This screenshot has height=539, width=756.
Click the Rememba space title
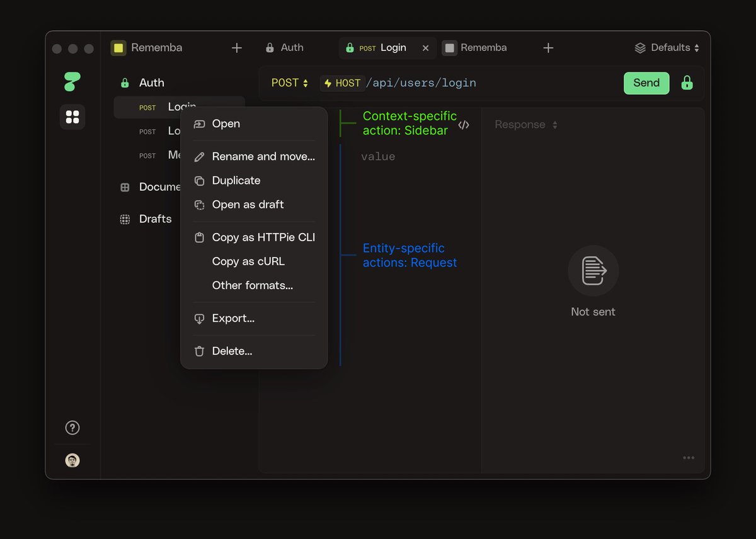click(x=157, y=48)
